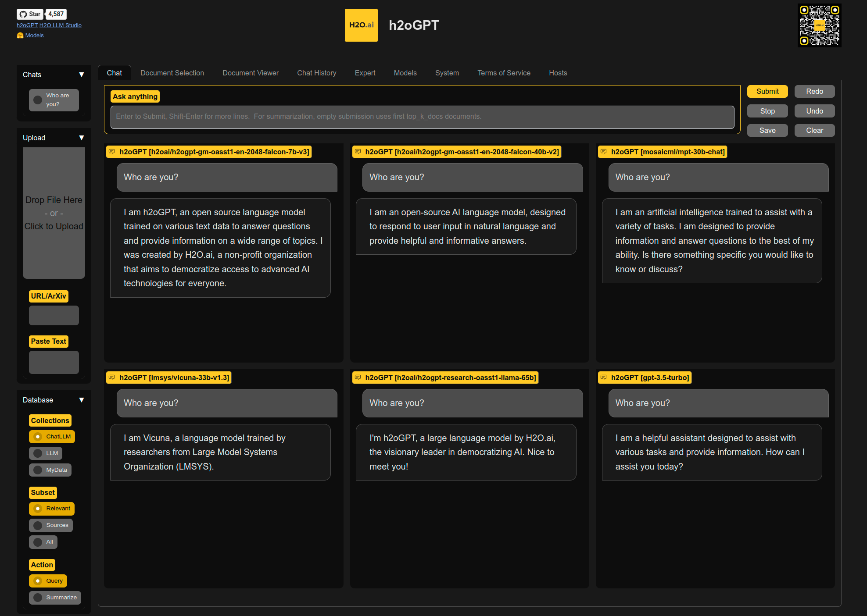Collapse the Chats section arrow
This screenshot has width=867, height=616.
tap(81, 75)
